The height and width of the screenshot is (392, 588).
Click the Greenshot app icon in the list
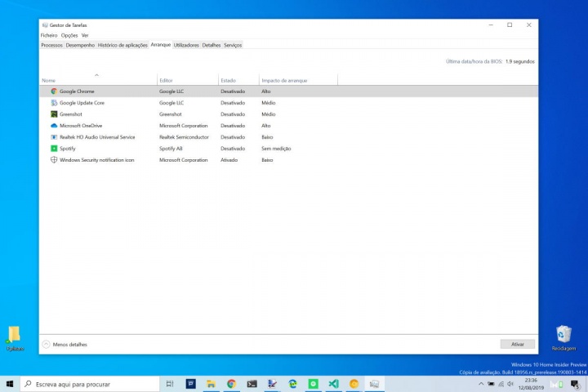pos(54,114)
